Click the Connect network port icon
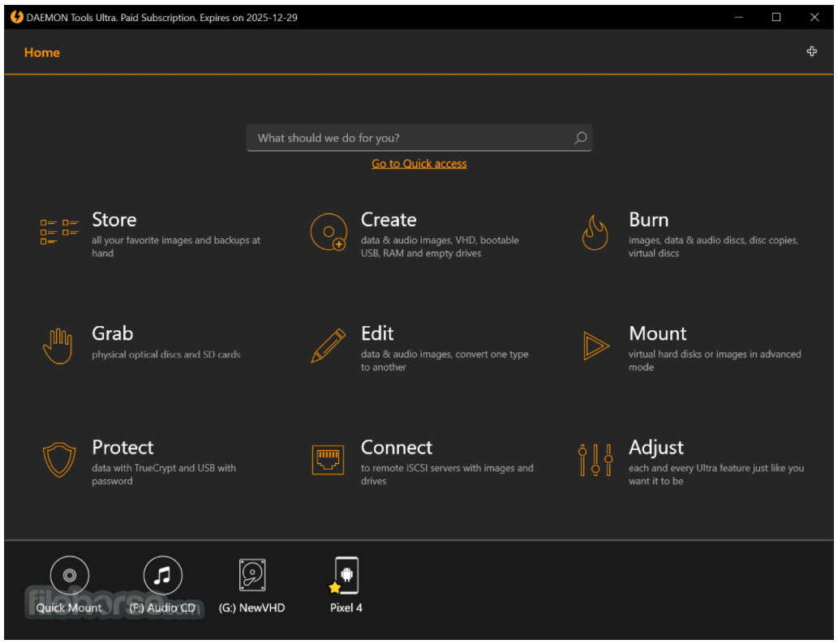Image resolution: width=838 pixels, height=644 pixels. click(x=329, y=460)
